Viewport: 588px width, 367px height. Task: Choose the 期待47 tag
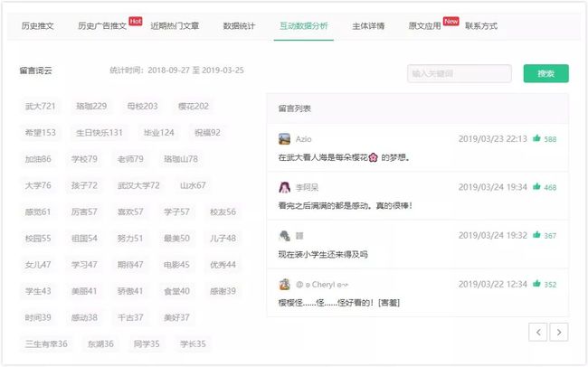[x=130, y=265]
